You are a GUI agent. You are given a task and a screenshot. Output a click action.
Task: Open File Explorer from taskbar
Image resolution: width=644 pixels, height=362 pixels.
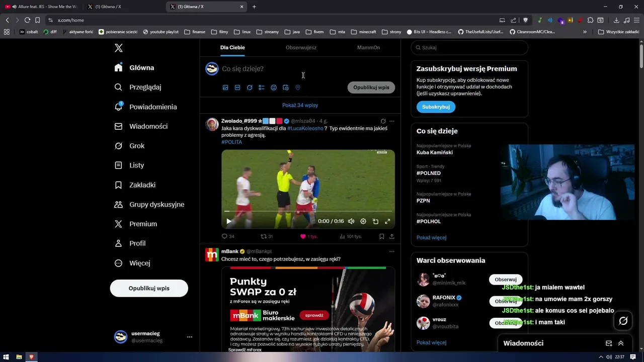[x=19, y=357]
